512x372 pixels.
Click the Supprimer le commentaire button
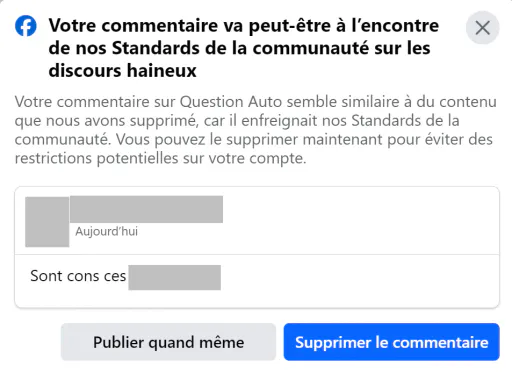pyautogui.click(x=391, y=342)
